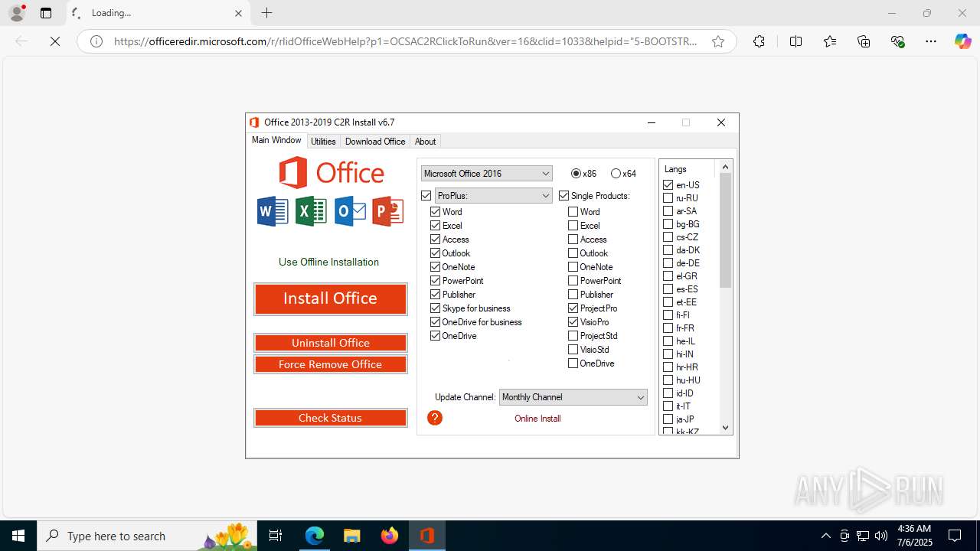Switch to the Download Office tab

coord(375,142)
